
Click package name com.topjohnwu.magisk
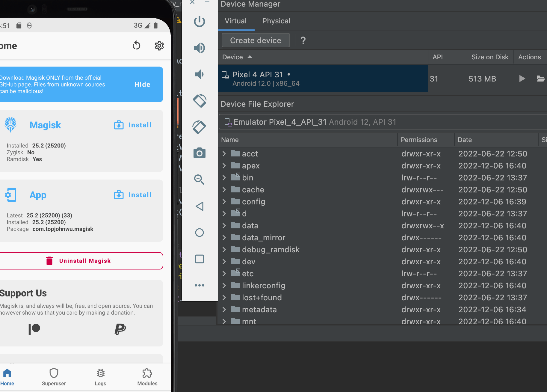tap(63, 229)
